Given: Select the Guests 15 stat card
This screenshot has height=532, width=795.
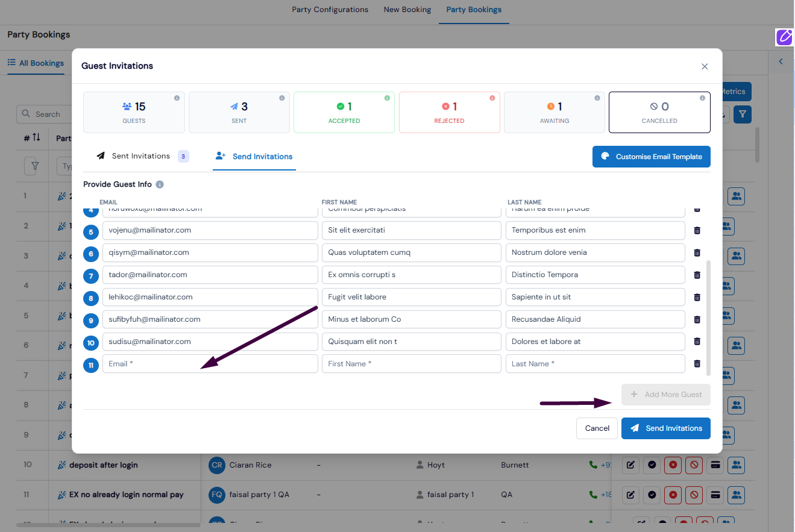Looking at the screenshot, I should click(134, 112).
